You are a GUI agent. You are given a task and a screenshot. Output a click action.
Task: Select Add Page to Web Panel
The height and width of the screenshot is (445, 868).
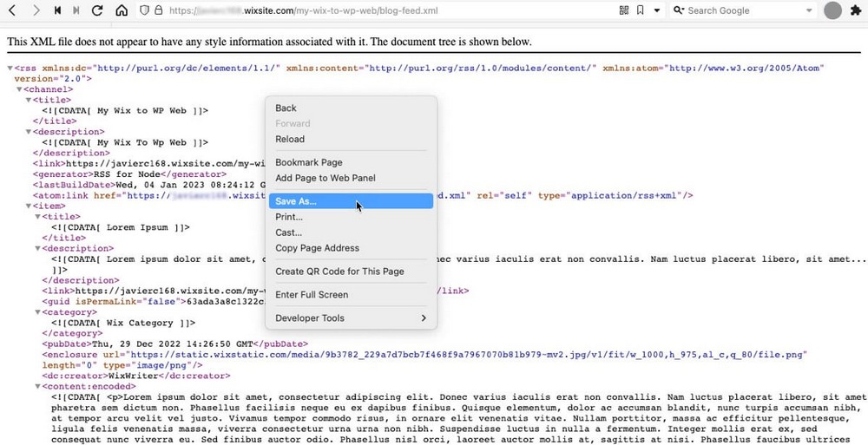(351, 178)
